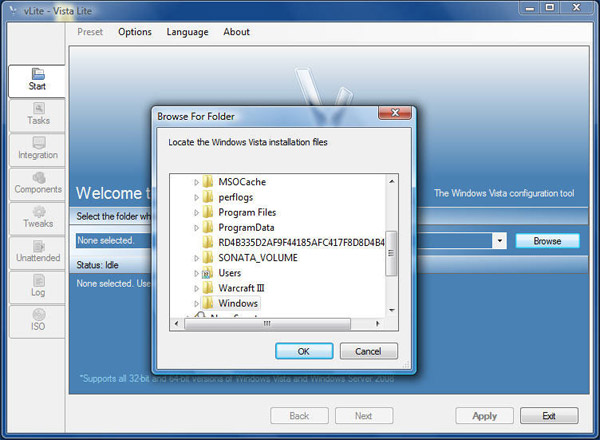The width and height of the screenshot is (600, 440).
Task: Select perflogs in the folder tree
Action: (x=236, y=197)
